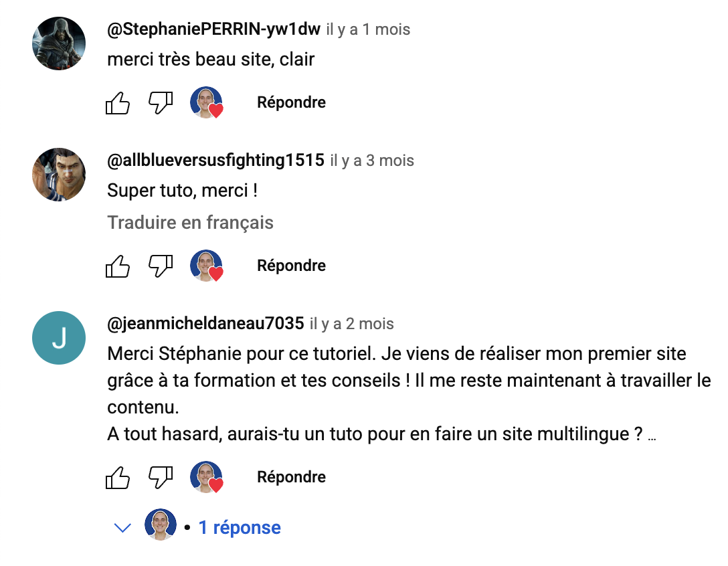Expand the "1 réponse" replies thread
Screen dimensions: 728x566
click(x=240, y=528)
